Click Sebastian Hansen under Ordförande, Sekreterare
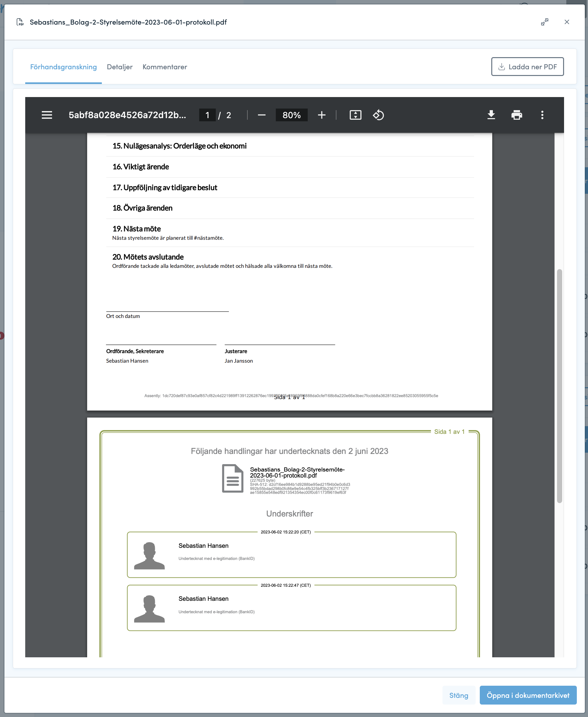Screen dimensions: 588x717 [127, 361]
